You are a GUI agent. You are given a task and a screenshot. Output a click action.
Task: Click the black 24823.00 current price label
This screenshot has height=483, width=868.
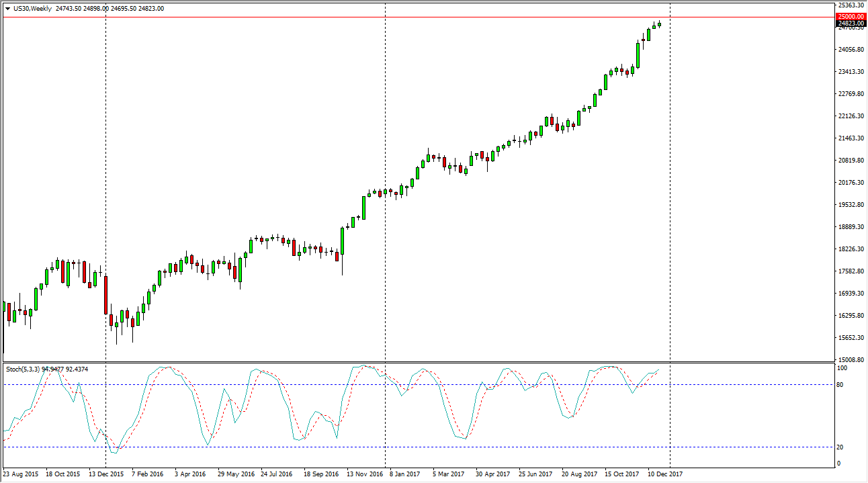[850, 24]
